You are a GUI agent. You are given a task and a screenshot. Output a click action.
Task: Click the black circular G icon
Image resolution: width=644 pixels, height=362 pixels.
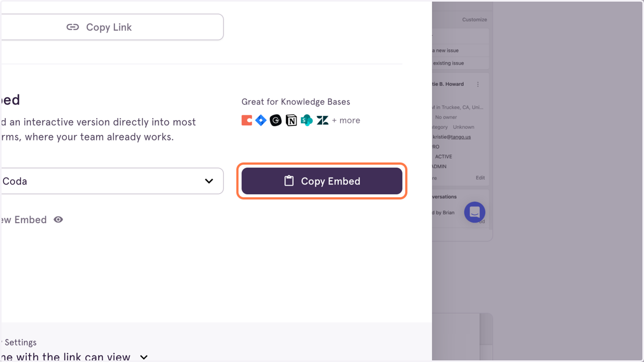[276, 120]
